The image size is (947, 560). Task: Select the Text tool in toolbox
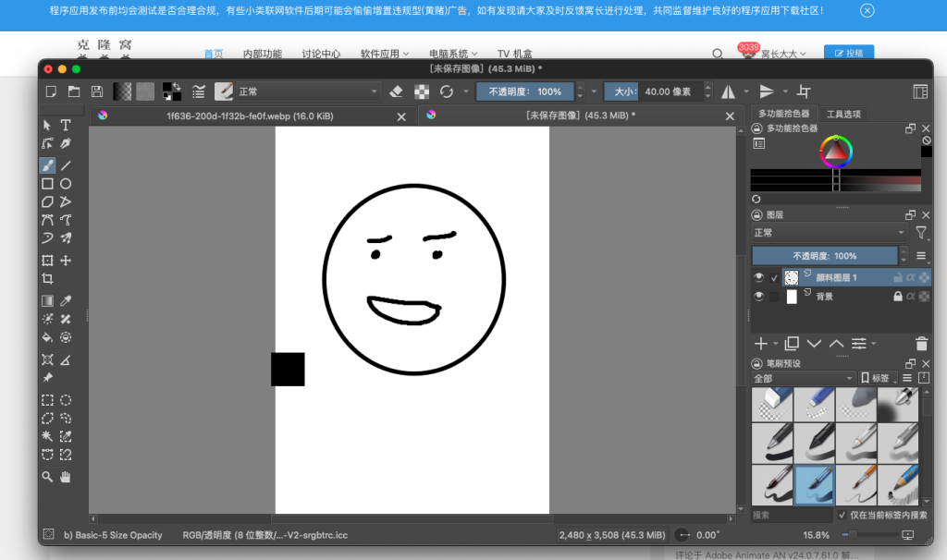pyautogui.click(x=66, y=125)
